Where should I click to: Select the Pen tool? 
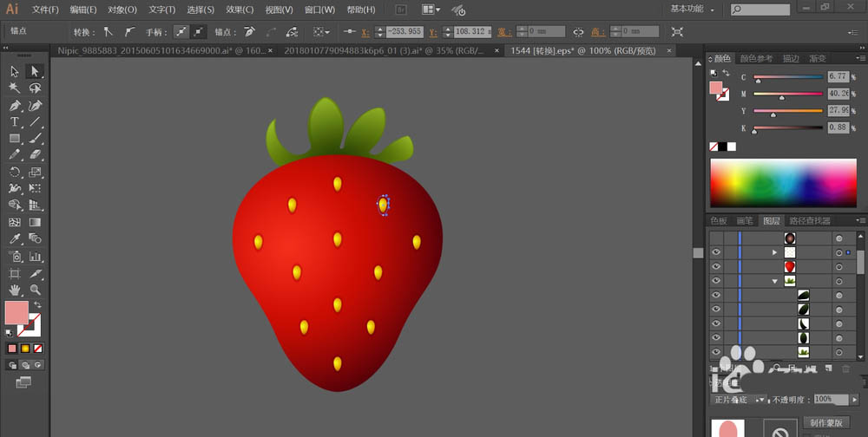[15, 105]
